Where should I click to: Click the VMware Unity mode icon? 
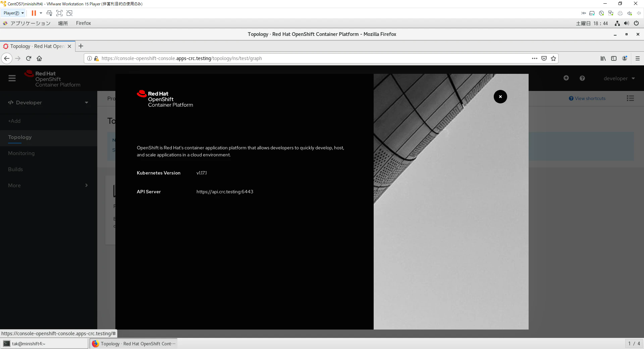pyautogui.click(x=69, y=13)
